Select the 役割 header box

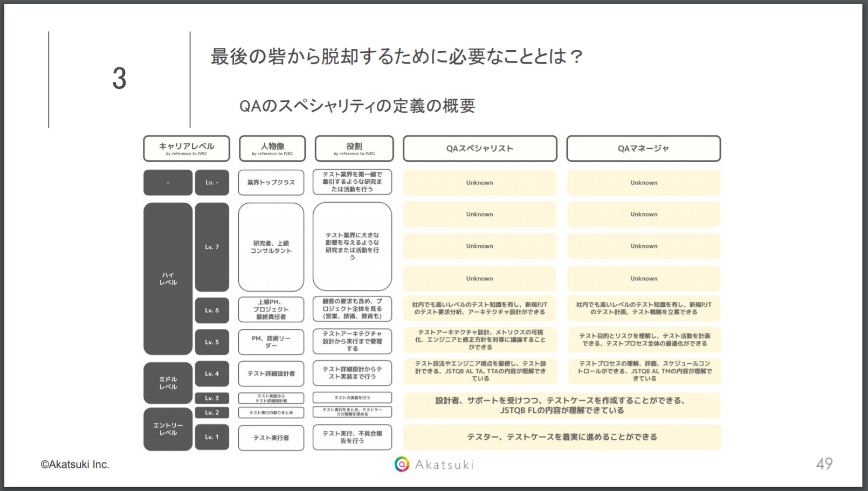[x=354, y=148]
